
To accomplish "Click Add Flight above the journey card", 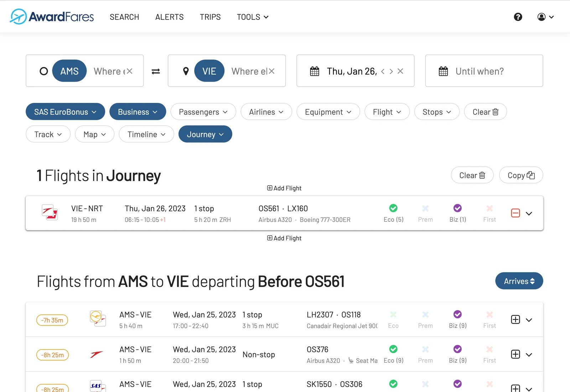I will tap(284, 188).
